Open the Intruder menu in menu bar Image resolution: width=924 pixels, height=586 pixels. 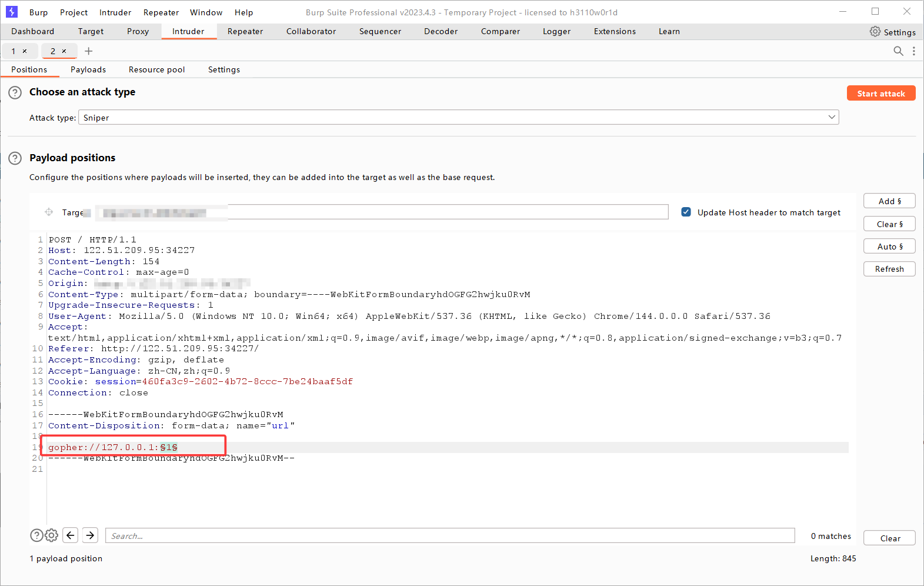click(x=115, y=12)
